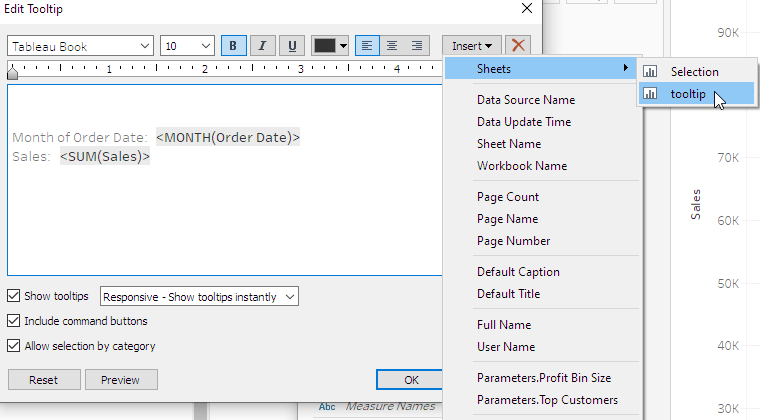Align tooltip text right
Viewport: 760px width, 420px height.
pyautogui.click(x=417, y=46)
